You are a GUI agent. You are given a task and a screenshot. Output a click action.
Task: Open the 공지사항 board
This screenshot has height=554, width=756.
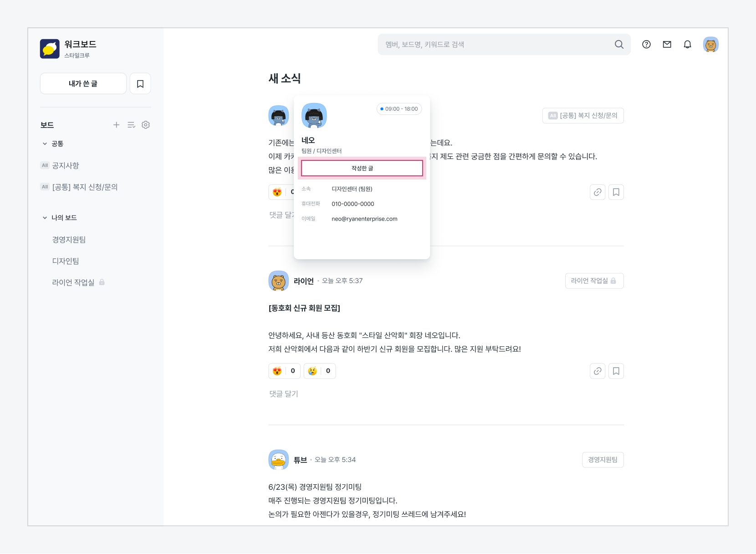click(x=66, y=165)
